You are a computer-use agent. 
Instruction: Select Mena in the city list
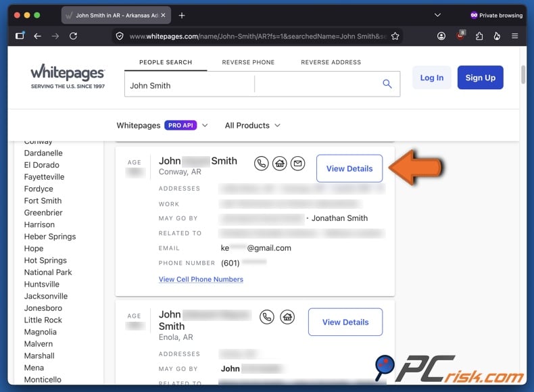coord(34,368)
